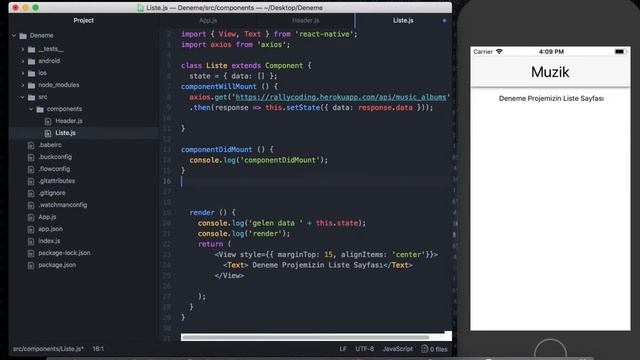
Task: Open package.json in the project tree
Action: tap(57, 265)
